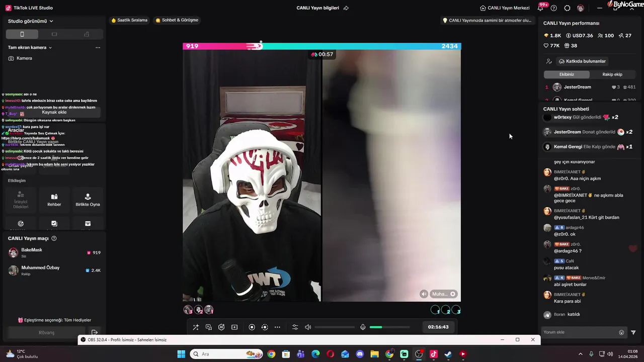Open Saatlik Sıralama
This screenshot has height=362, width=644.
tap(129, 20)
